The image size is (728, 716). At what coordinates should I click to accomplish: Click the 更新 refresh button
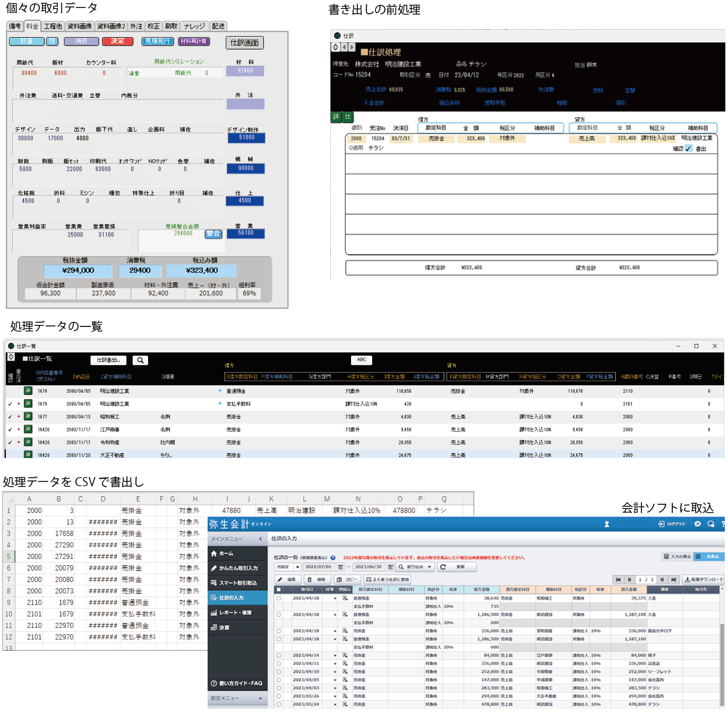[x=457, y=567]
